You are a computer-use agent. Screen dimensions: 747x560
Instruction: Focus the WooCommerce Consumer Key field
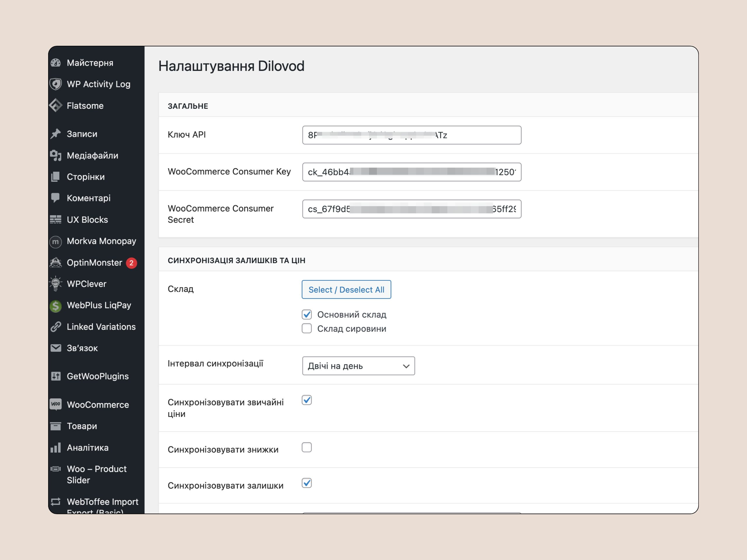[411, 172]
